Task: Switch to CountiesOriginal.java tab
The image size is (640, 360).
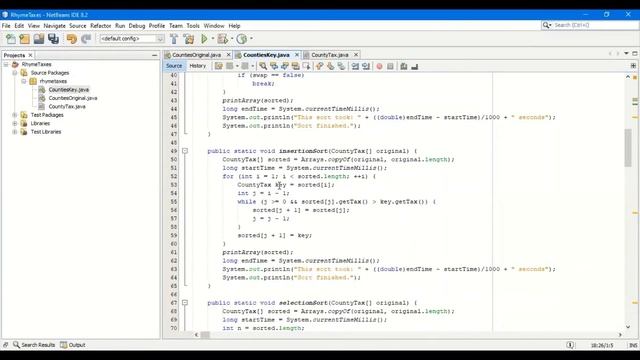Action: [196, 55]
